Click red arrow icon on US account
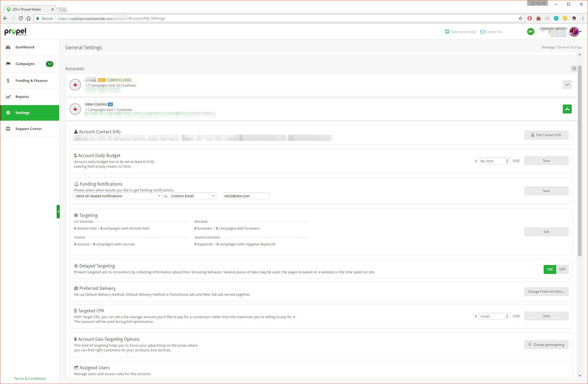This screenshot has height=384, width=588. [75, 109]
